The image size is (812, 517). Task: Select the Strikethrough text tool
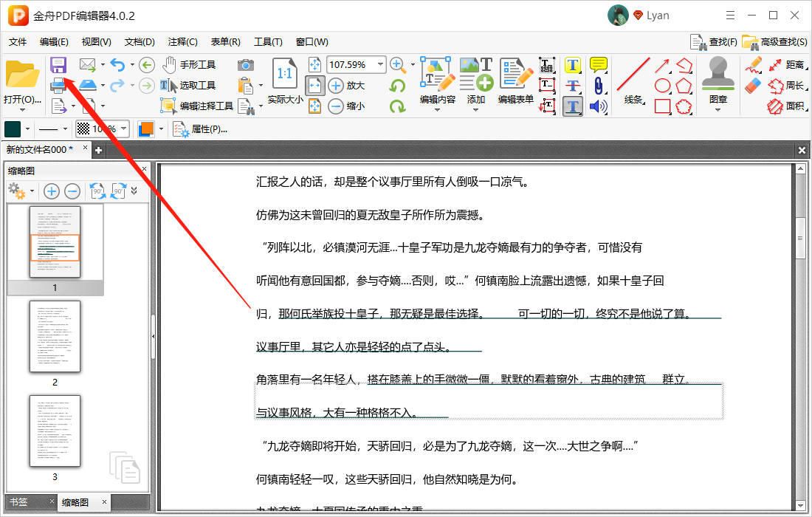[572, 86]
